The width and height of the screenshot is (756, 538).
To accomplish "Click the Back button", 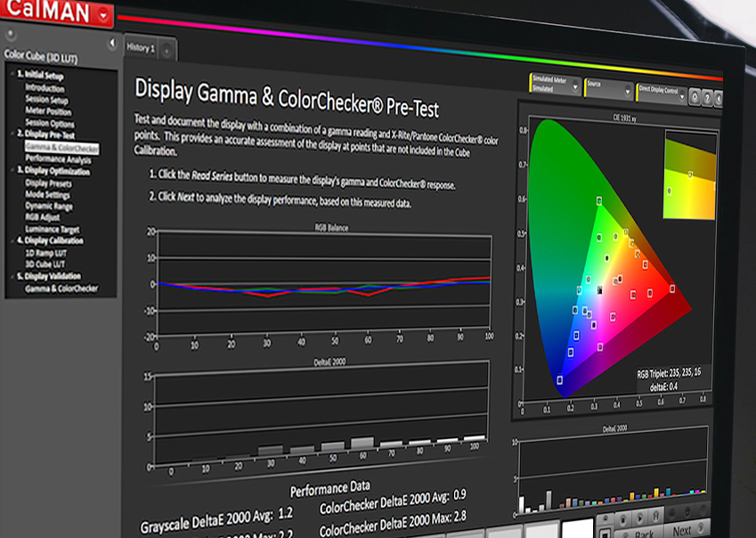I will (643, 534).
